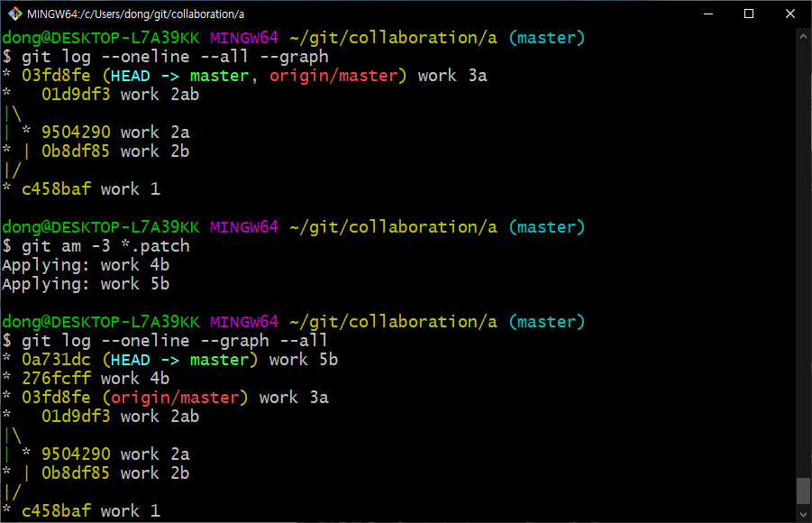Click the scrollbar up arrow
This screenshot has height=523, width=812.
pos(803,37)
